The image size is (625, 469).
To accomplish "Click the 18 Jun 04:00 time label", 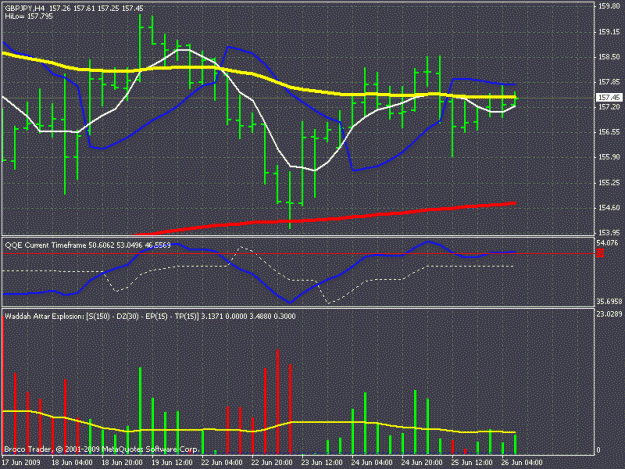I will (x=72, y=462).
